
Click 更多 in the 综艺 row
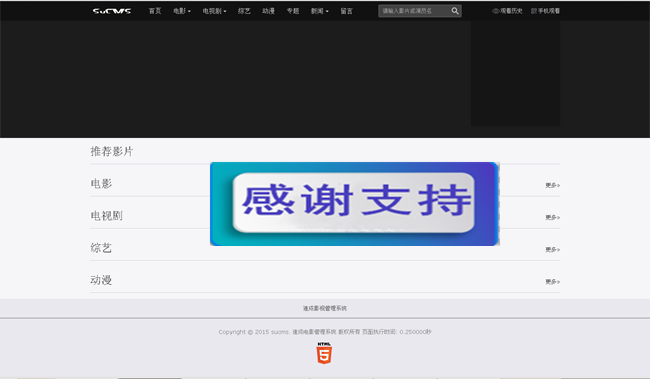pos(553,250)
